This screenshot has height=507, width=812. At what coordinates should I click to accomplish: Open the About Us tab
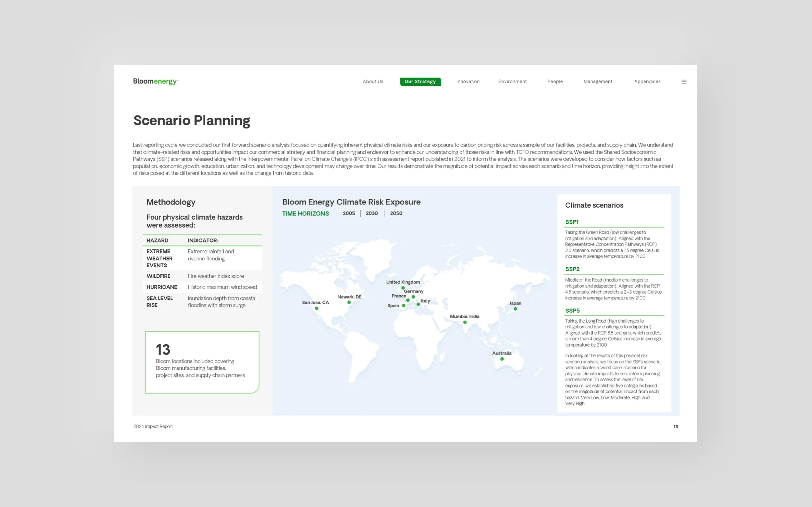373,81
